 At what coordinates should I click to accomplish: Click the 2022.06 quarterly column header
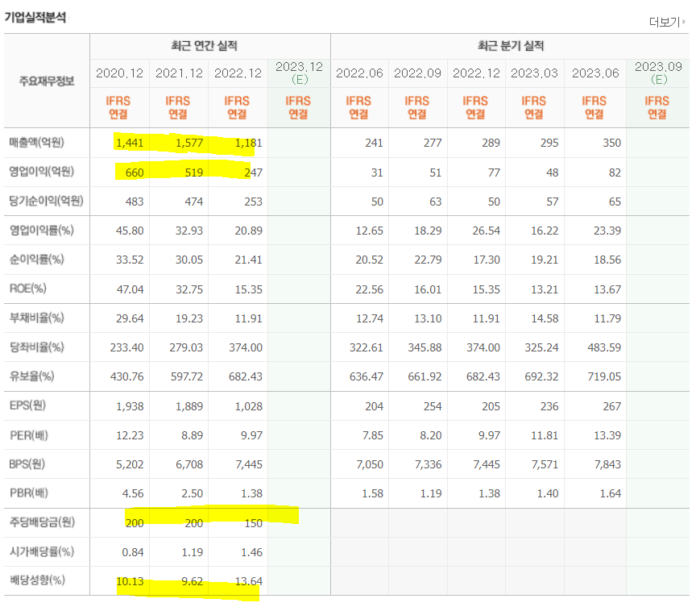tap(359, 73)
